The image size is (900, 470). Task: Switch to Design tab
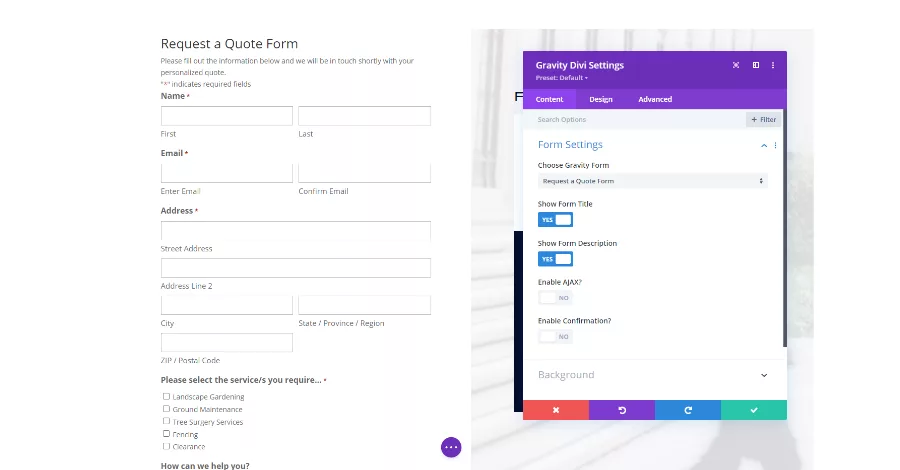point(601,99)
